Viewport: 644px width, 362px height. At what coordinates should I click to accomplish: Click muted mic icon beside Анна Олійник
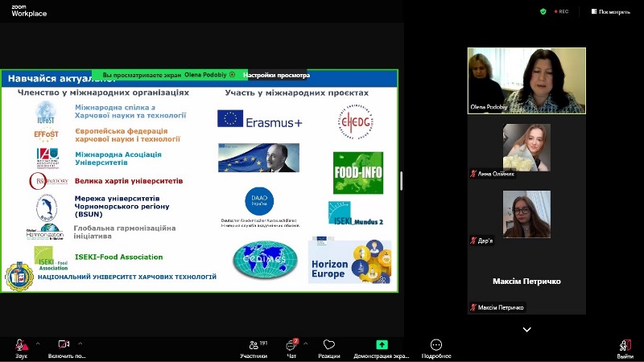click(473, 174)
